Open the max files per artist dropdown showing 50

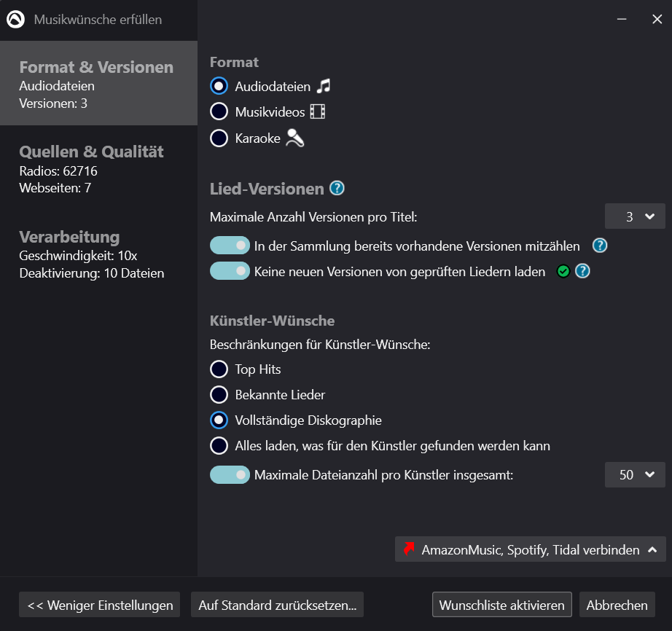tap(635, 474)
